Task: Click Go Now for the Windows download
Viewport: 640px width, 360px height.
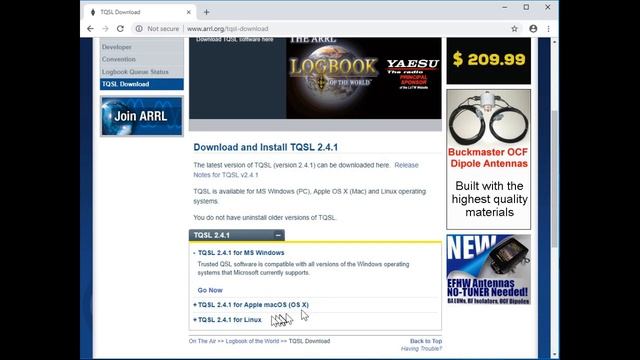Action: coord(210,290)
